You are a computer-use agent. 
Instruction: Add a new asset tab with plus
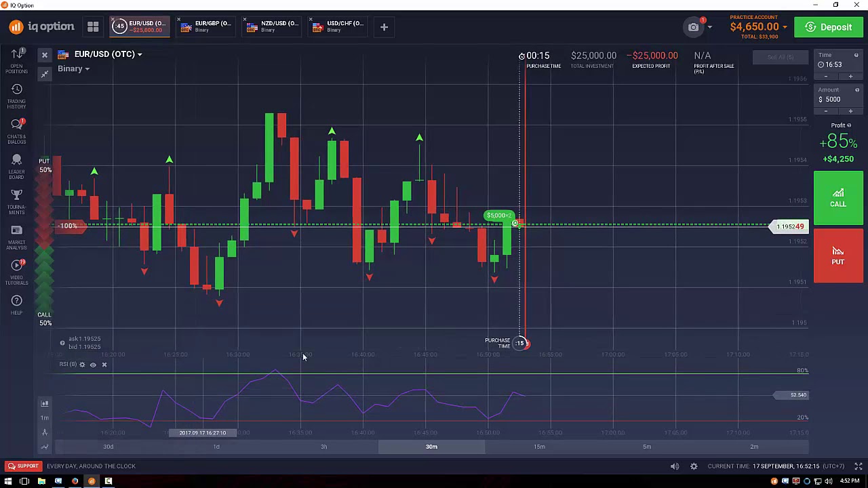384,27
